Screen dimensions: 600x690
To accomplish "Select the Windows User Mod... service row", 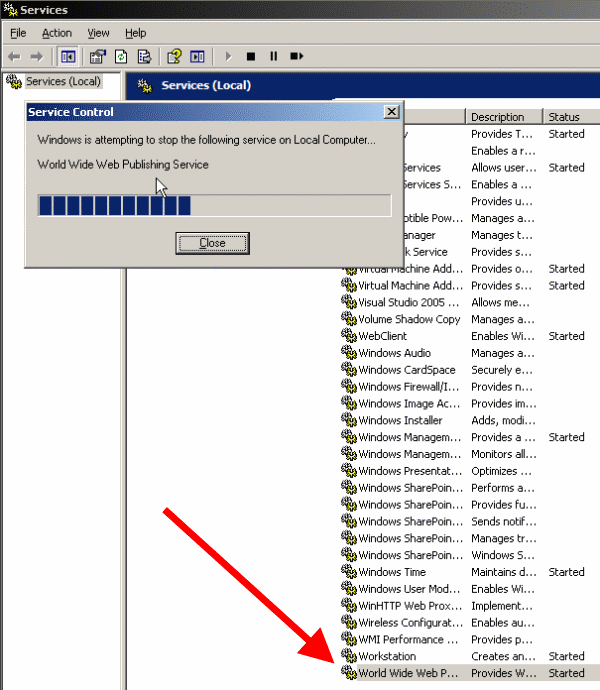I will click(470, 589).
